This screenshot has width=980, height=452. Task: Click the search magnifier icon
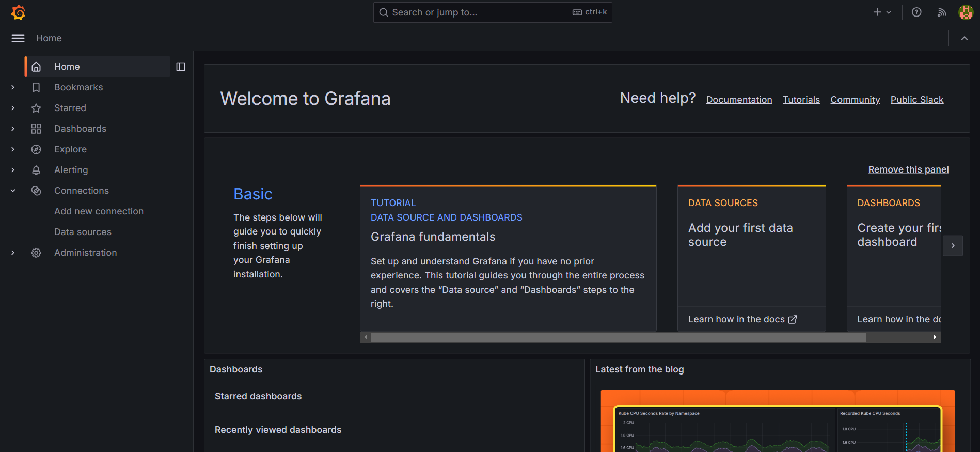[384, 12]
